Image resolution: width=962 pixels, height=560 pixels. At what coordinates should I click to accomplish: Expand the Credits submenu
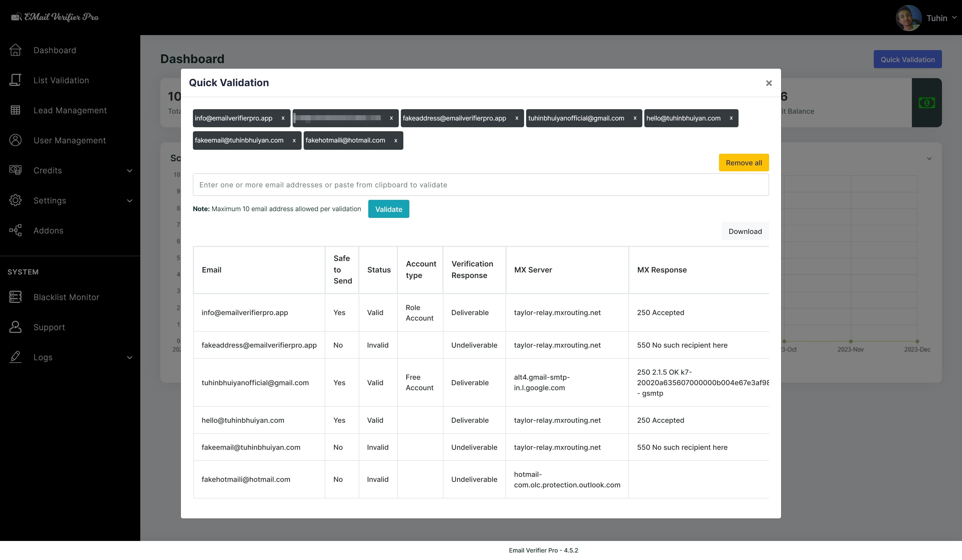point(130,171)
